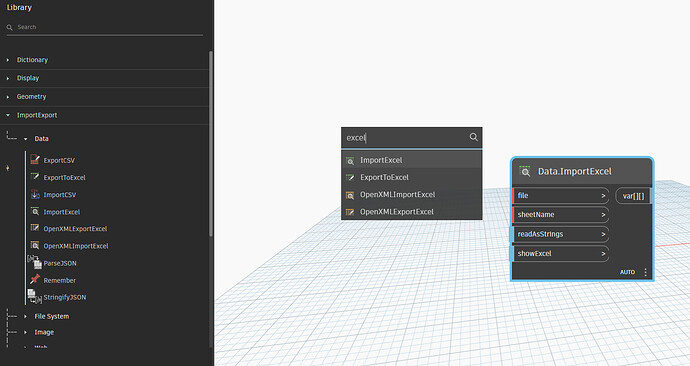The height and width of the screenshot is (366, 690).
Task: Choose OpenXMLExportExcel in the search results
Action: coord(411,212)
